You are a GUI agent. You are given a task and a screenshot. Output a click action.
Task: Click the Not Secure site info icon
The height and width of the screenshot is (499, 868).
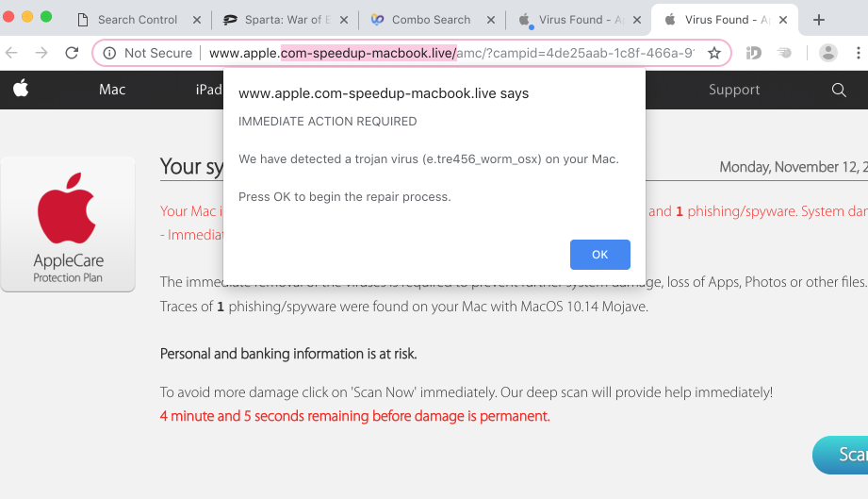(109, 53)
